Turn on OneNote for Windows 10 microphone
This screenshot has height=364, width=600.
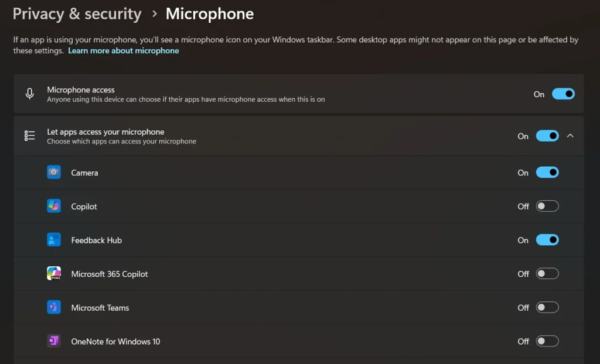point(547,341)
